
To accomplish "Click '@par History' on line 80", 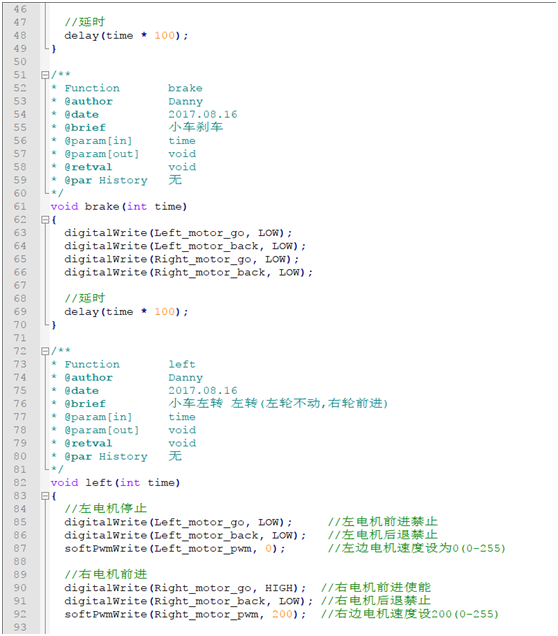I will point(106,457).
